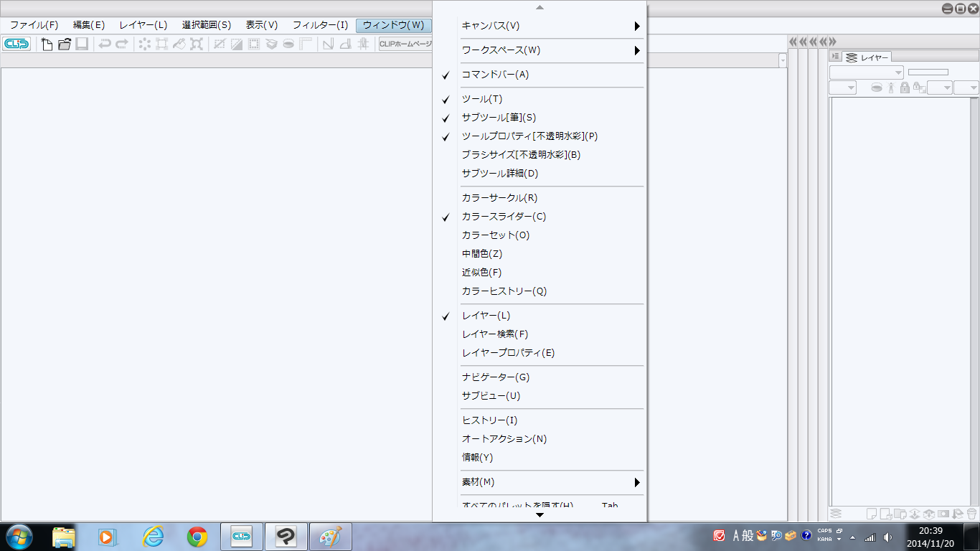Click the menu scroll-up arrow
The image size is (980, 551).
pos(540,7)
